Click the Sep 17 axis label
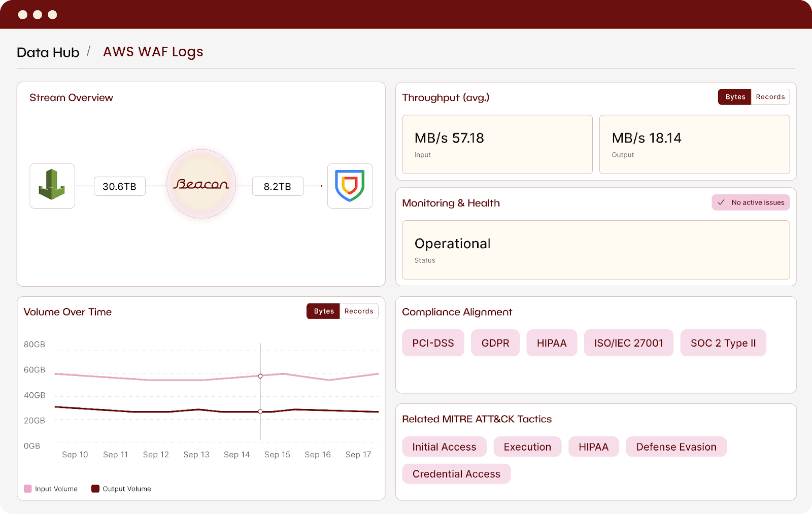The height and width of the screenshot is (514, 812). coord(358,455)
